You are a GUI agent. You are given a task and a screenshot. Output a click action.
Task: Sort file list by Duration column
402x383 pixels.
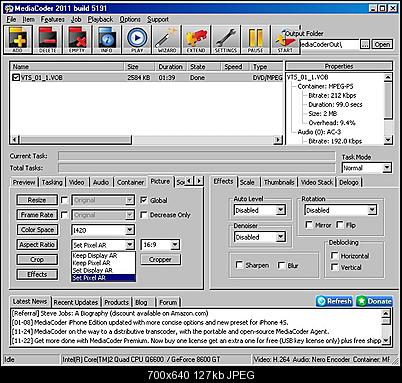tap(170, 67)
